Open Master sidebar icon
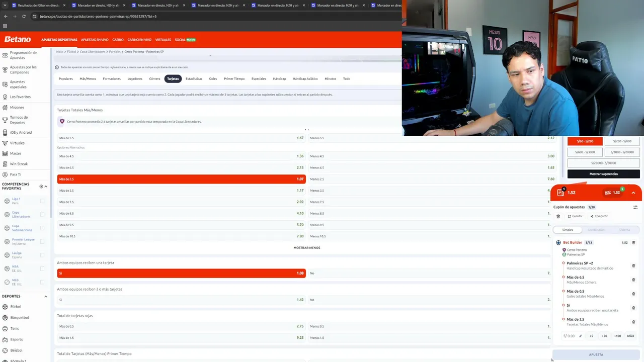 pyautogui.click(x=5, y=153)
